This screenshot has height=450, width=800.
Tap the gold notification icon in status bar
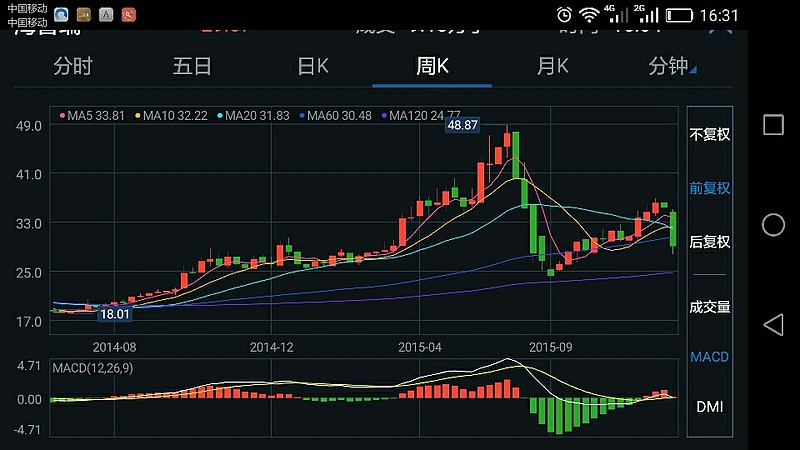[x=84, y=15]
